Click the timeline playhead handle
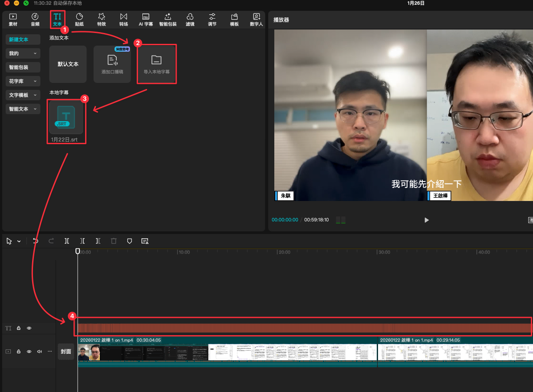The image size is (533, 392). 78,251
